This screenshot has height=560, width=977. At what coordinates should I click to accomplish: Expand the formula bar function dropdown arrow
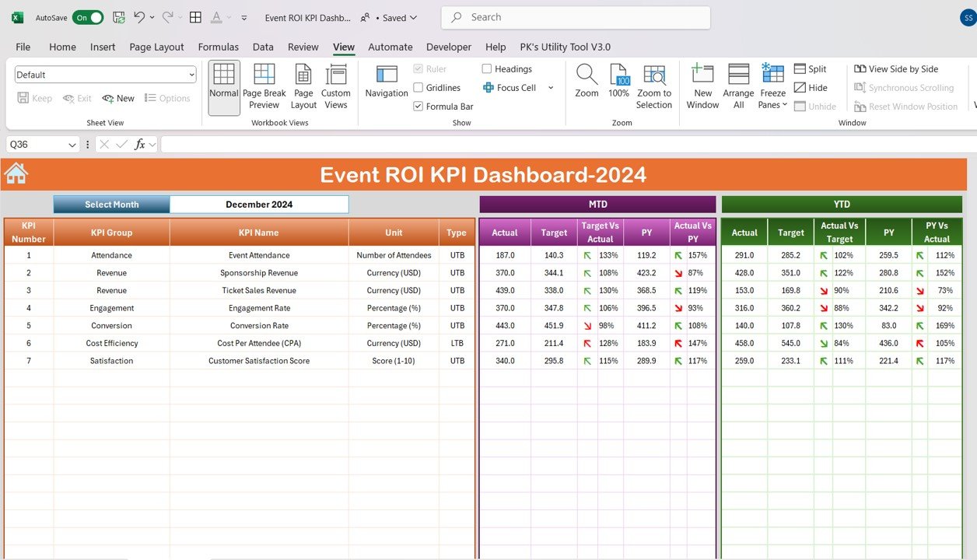coord(152,145)
